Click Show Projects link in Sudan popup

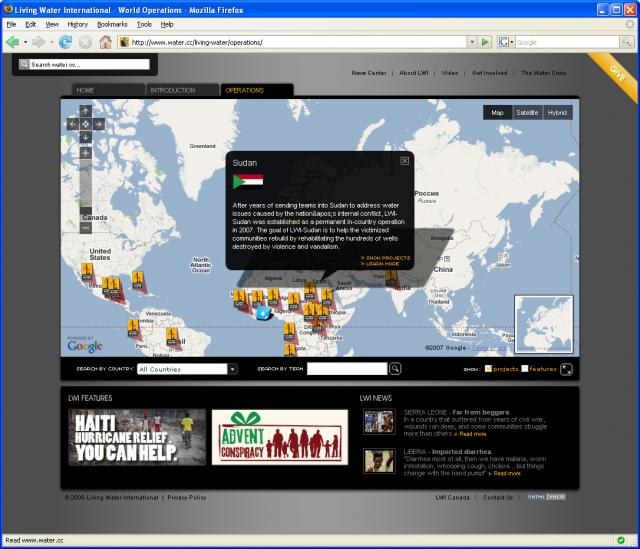386,258
